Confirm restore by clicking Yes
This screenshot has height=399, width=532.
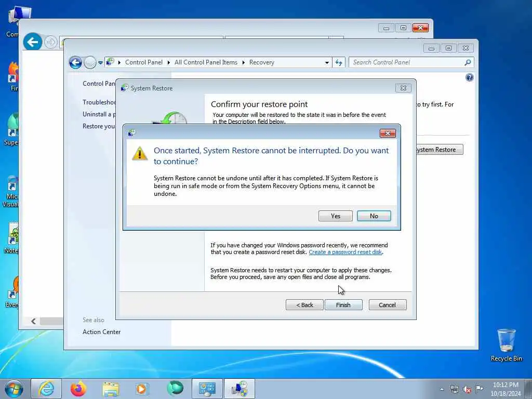(x=335, y=216)
